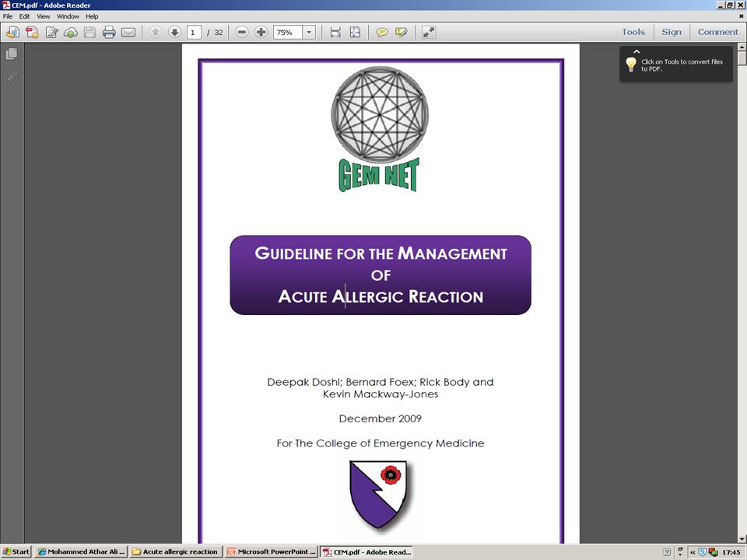Open the Comment pane
747x560 pixels.
(718, 32)
